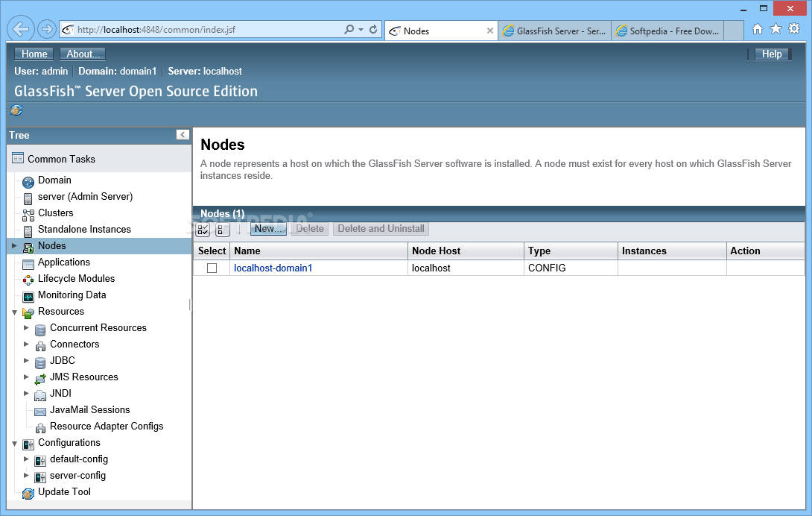Click the Select All icon in Nodes table

203,229
